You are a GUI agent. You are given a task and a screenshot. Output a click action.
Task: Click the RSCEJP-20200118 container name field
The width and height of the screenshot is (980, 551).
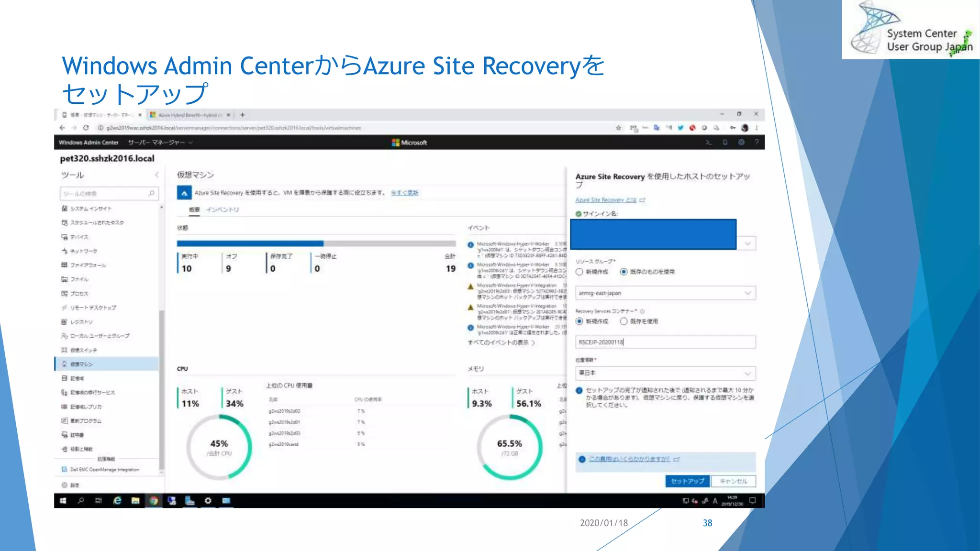coord(666,342)
